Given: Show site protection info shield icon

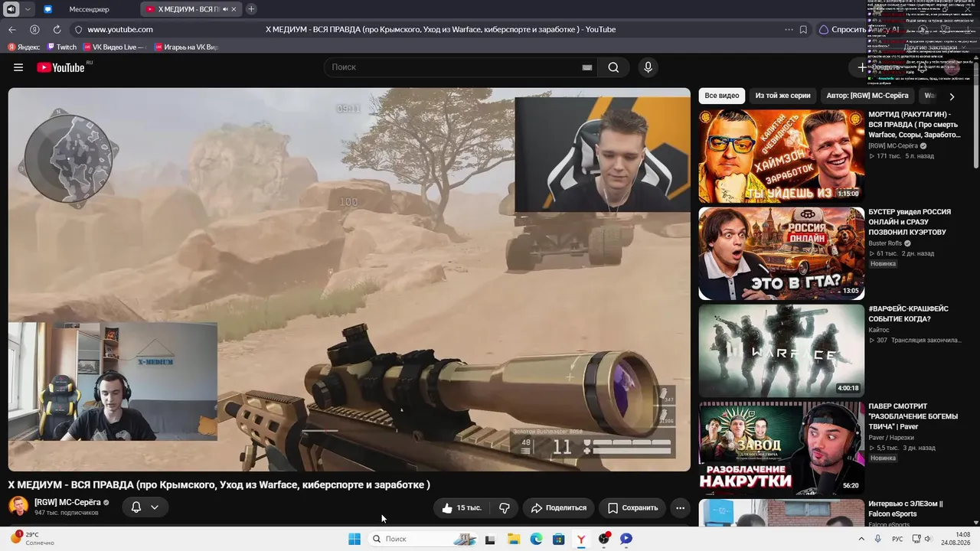Looking at the screenshot, I should [x=77, y=30].
